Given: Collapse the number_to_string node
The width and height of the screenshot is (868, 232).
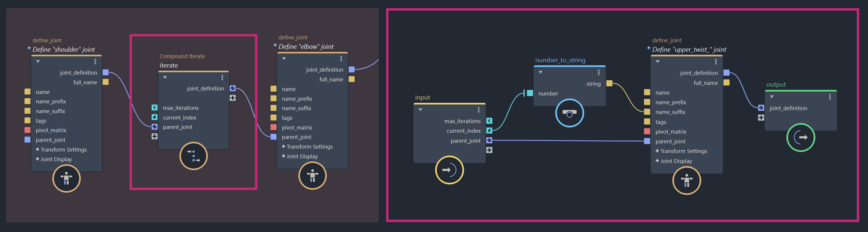Looking at the screenshot, I should tap(540, 72).
